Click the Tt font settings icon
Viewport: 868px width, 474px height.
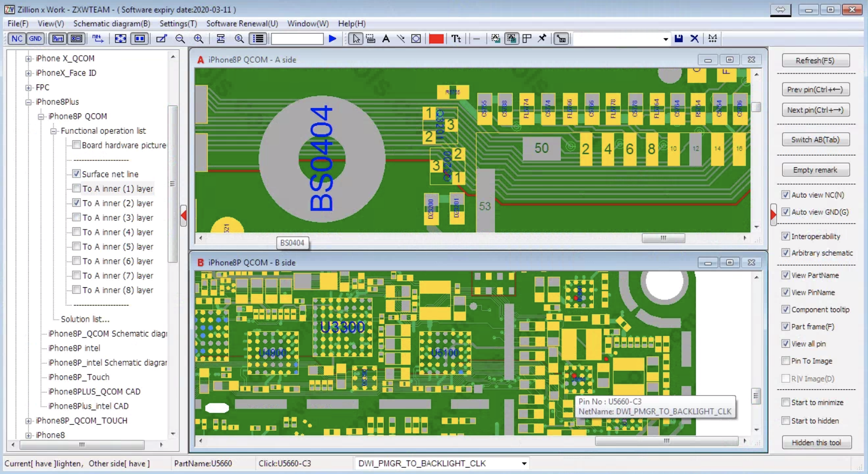click(x=457, y=38)
